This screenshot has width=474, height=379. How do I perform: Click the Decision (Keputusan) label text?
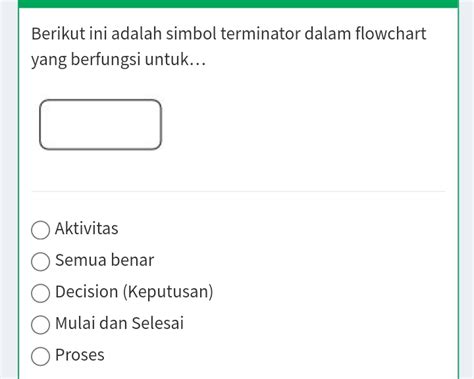[134, 292]
